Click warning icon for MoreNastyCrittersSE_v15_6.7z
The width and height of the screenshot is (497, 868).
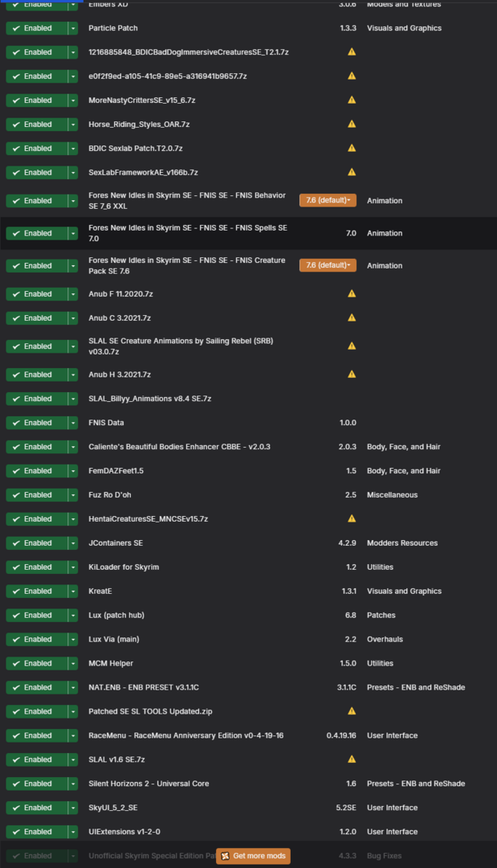click(x=352, y=100)
